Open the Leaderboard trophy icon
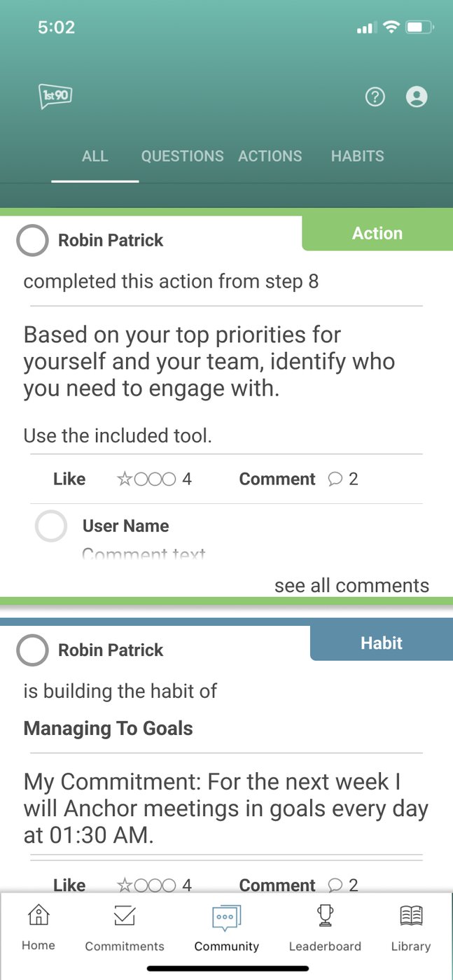Screen dimensions: 453x980 tap(325, 915)
